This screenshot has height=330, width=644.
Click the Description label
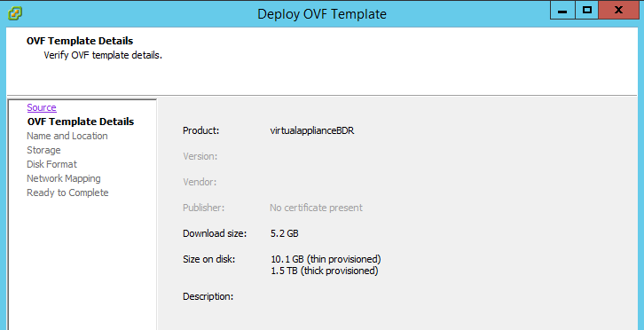pos(208,296)
